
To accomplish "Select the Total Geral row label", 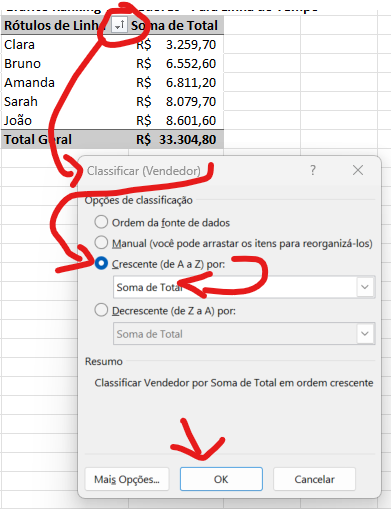I will click(x=38, y=140).
